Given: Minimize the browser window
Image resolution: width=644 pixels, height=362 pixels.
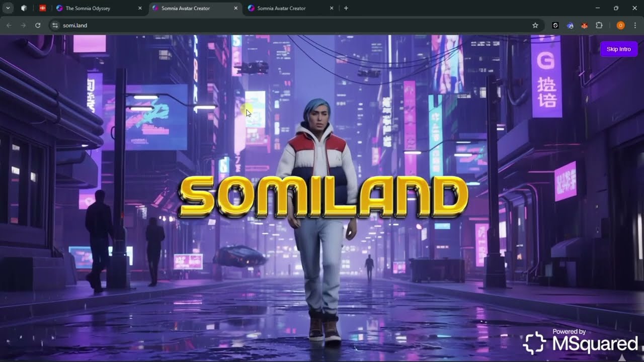Looking at the screenshot, I should 597,8.
